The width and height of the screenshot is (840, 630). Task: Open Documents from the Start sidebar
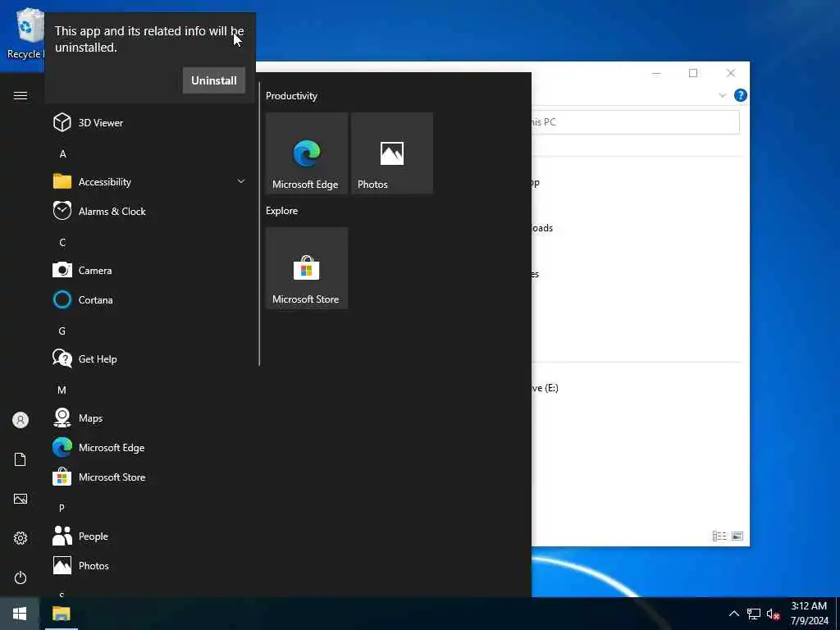coord(21,459)
